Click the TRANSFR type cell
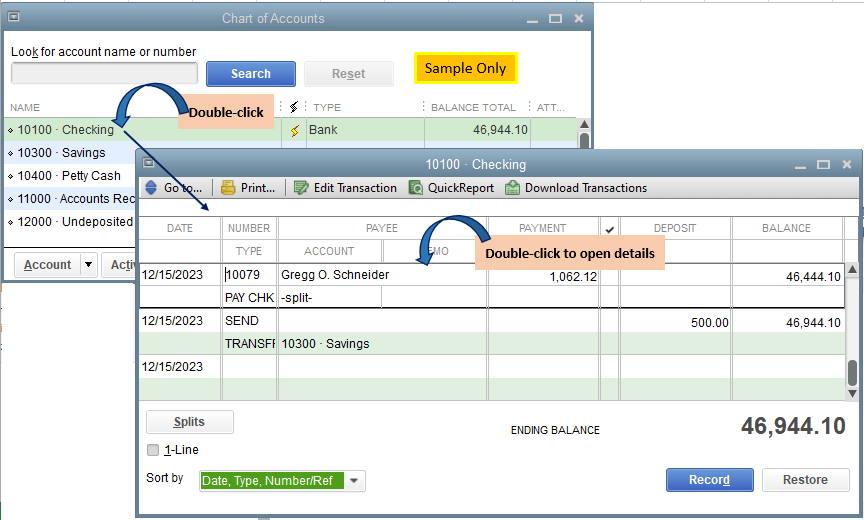864x520 pixels. coord(250,344)
